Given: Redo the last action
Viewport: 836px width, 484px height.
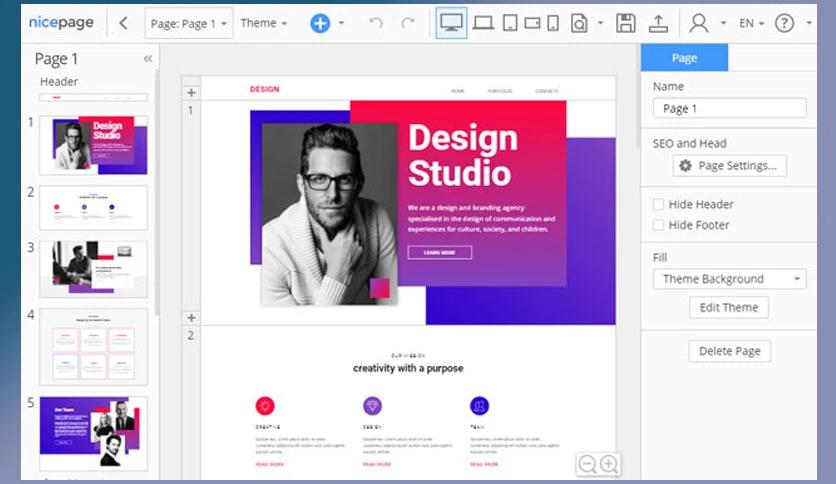Looking at the screenshot, I should [408, 23].
